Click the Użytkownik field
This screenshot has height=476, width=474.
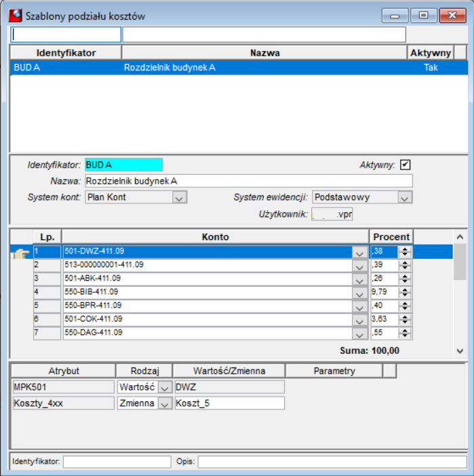pyautogui.click(x=332, y=214)
